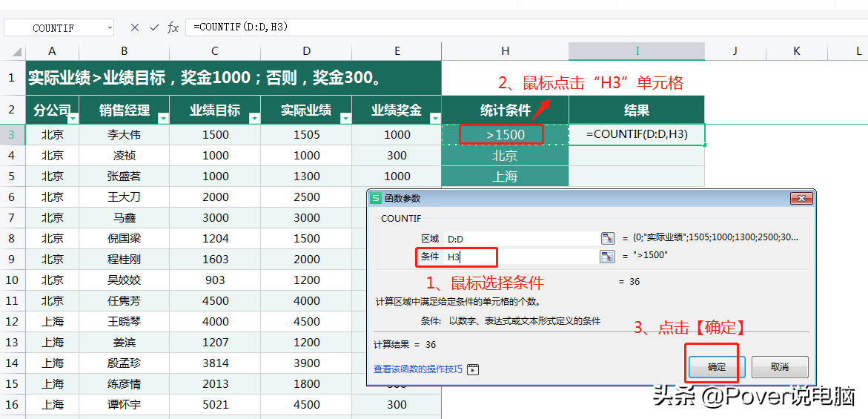Click the fx insert function icon
Screen dimensions: 868x419
(173, 27)
